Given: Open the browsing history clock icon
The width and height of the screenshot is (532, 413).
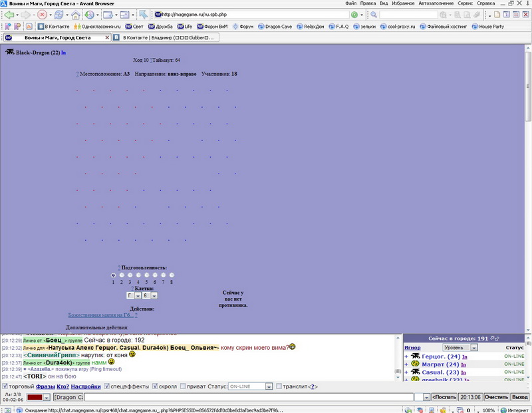Looking at the screenshot, I should coord(89,15).
